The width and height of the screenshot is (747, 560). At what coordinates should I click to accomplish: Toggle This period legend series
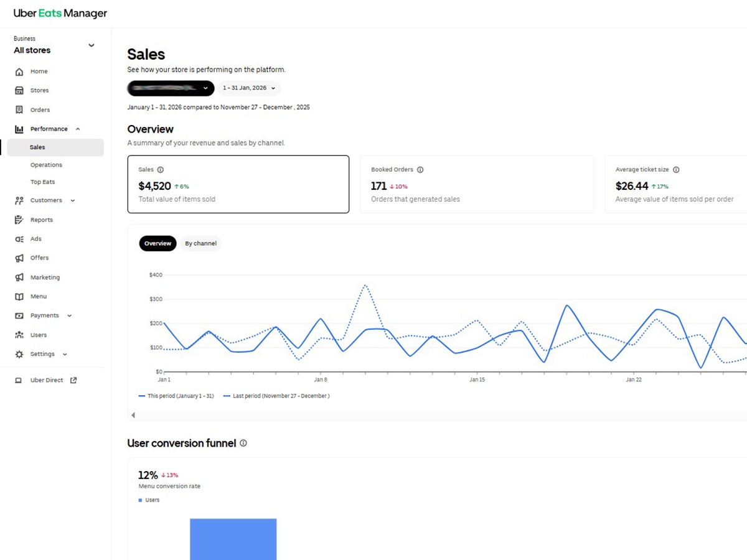[x=176, y=396]
